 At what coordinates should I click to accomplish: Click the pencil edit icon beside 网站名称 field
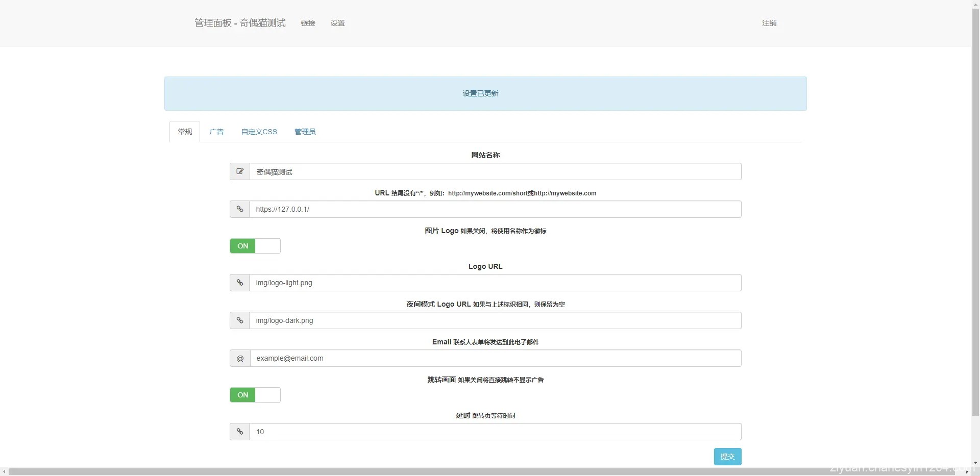(240, 171)
